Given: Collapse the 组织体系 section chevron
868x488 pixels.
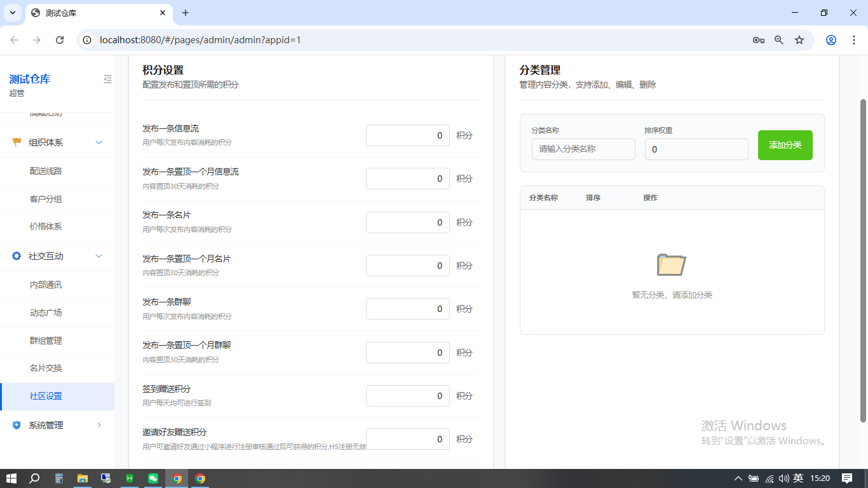Looking at the screenshot, I should [x=98, y=142].
